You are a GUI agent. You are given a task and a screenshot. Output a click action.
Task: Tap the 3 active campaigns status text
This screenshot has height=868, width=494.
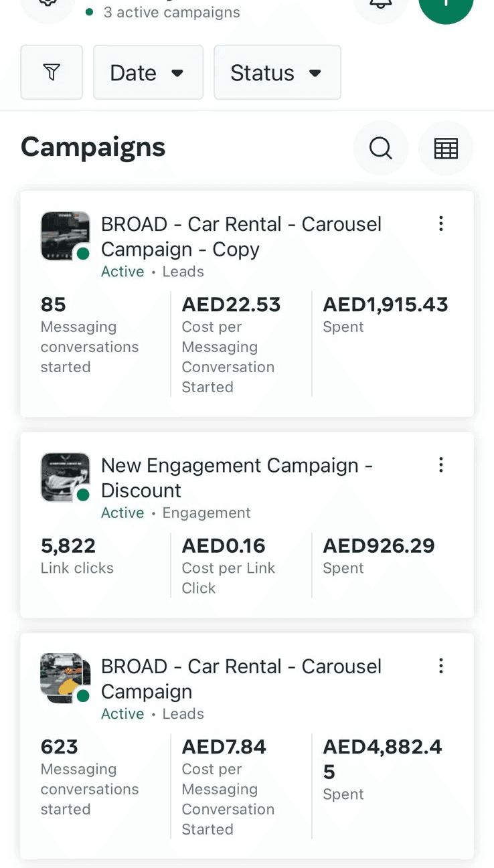171,12
